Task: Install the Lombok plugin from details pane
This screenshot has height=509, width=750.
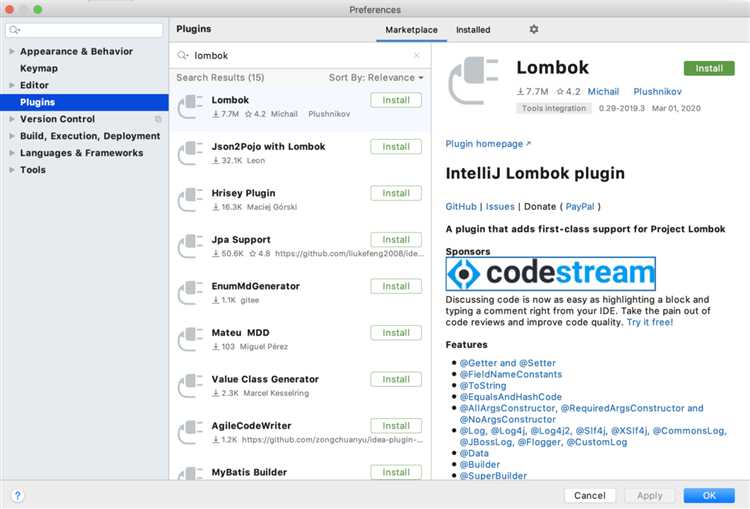Action: click(709, 68)
